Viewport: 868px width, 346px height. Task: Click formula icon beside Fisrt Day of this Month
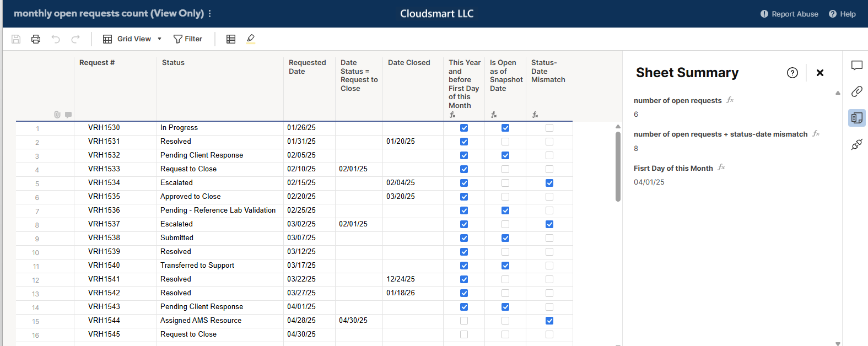coord(721,167)
